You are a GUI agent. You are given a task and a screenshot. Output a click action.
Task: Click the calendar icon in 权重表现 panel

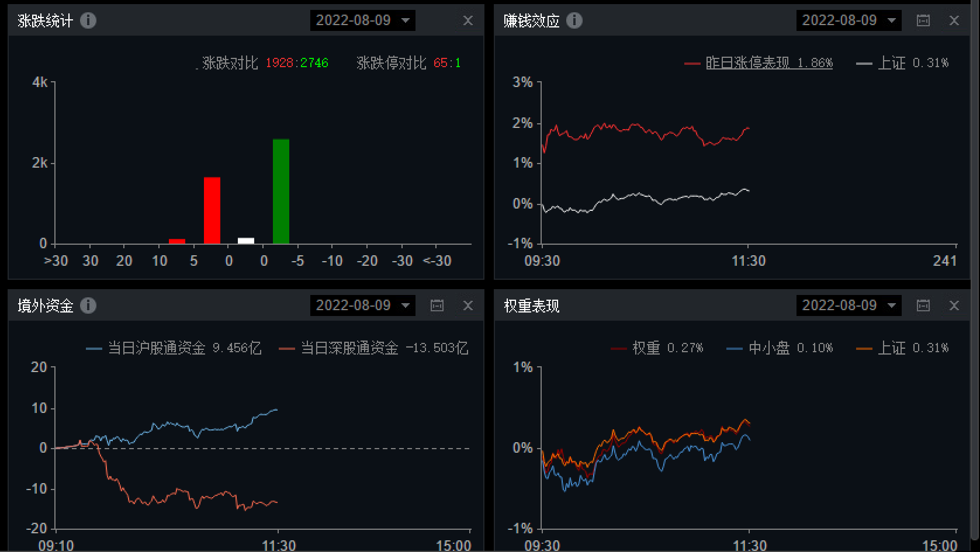(923, 305)
